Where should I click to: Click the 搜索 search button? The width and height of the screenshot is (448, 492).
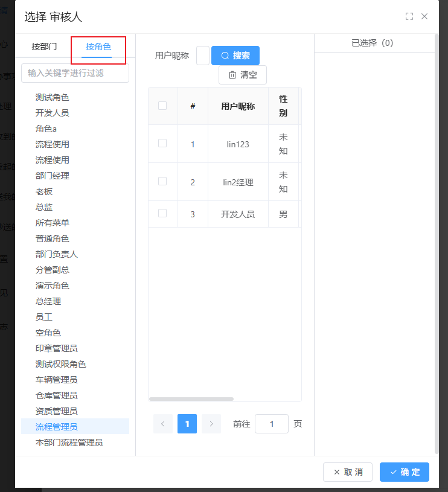tap(235, 56)
